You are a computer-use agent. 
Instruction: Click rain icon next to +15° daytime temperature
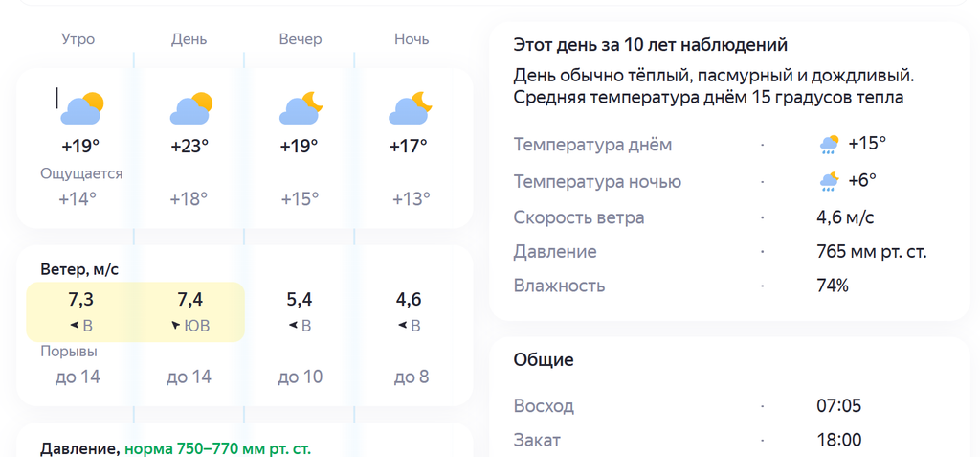click(830, 145)
